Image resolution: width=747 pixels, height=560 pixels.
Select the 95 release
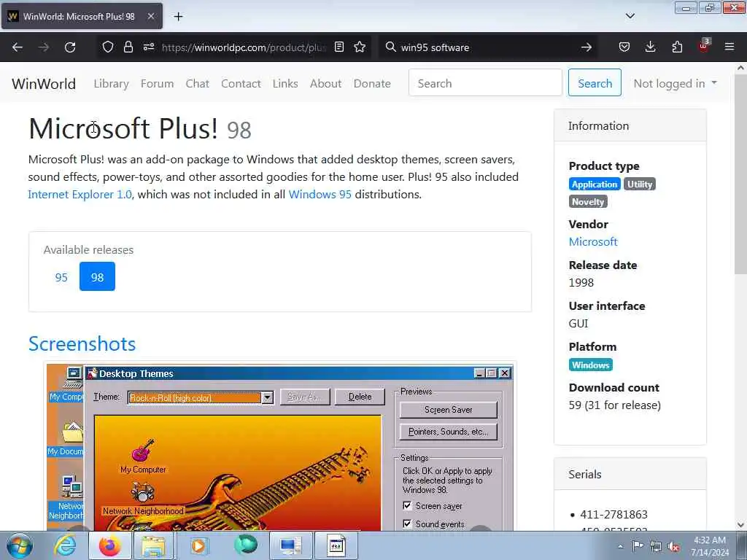click(61, 276)
